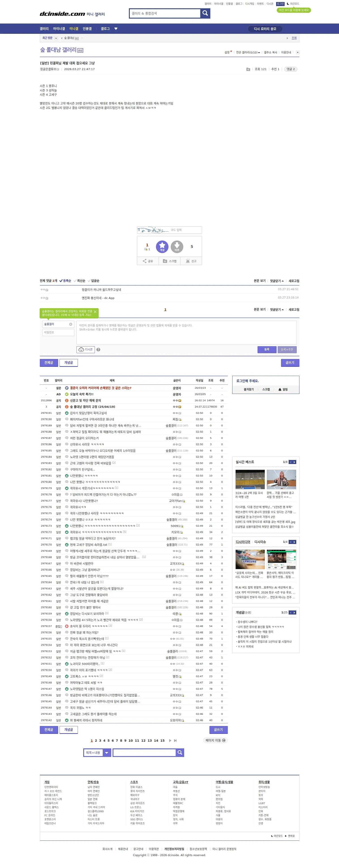Click the question mark help icon near 디시콘
The width and height of the screenshot is (339, 868).
coord(98,350)
